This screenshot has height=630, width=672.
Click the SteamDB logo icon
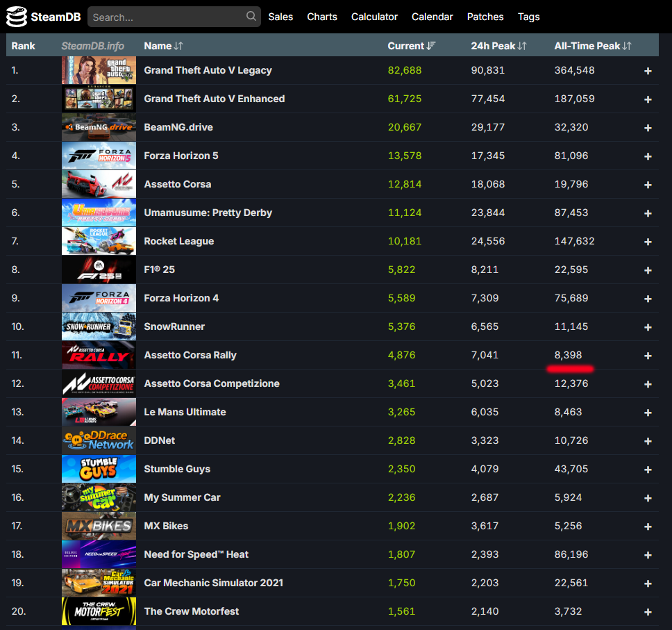(16, 17)
